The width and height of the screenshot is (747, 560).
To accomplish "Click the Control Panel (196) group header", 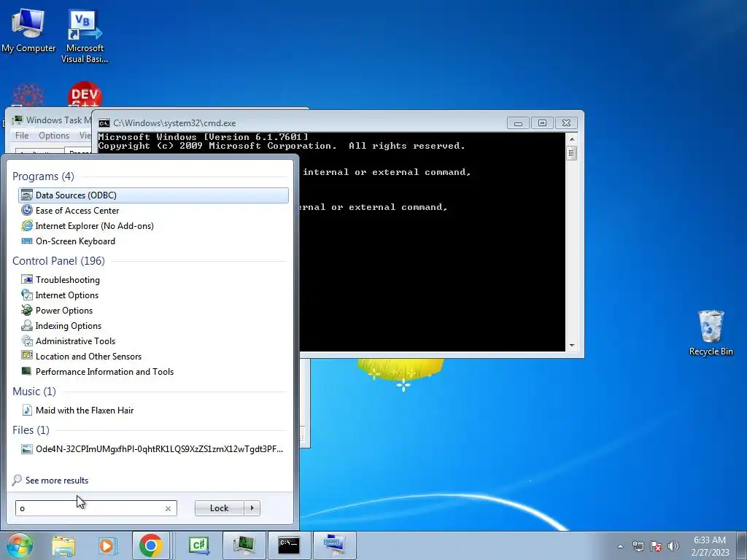I will click(58, 261).
